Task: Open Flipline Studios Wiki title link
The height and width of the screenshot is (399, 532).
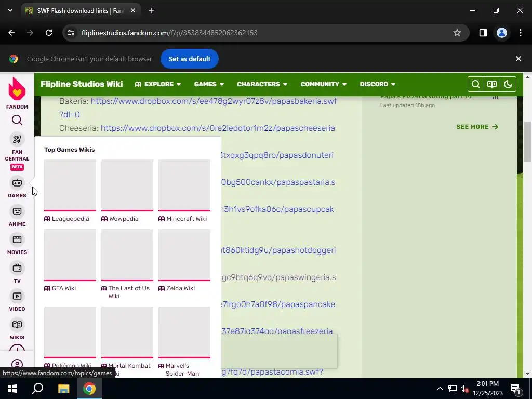Action: coord(82,84)
